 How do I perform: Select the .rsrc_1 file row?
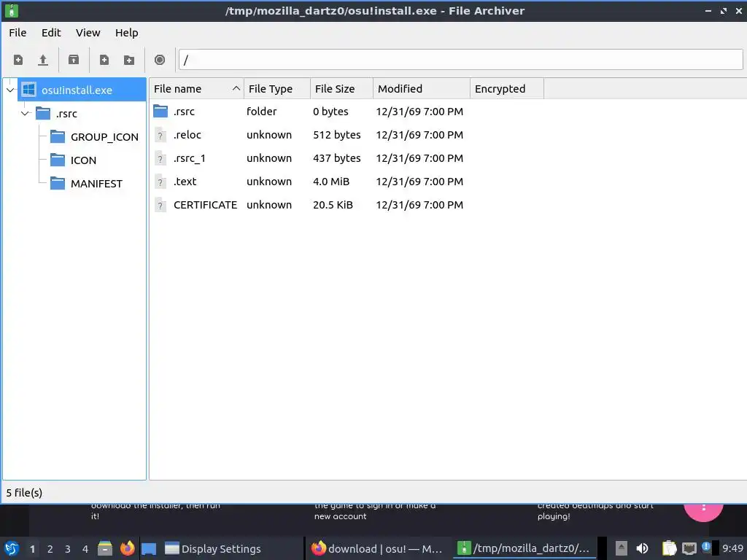coord(309,158)
